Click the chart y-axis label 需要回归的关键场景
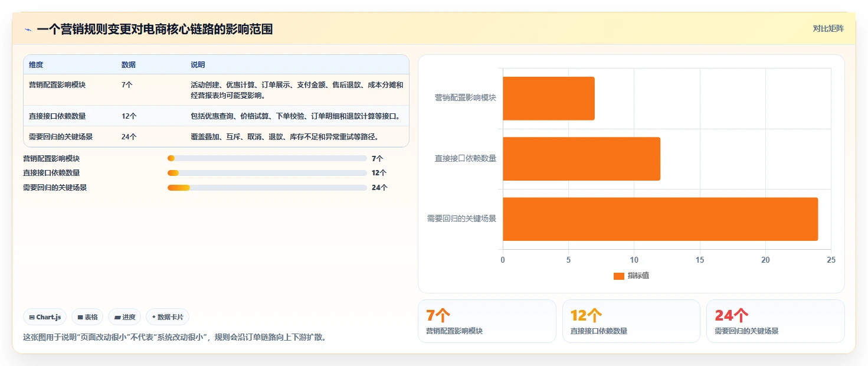Screen dimensions: 868x366 click(462, 218)
